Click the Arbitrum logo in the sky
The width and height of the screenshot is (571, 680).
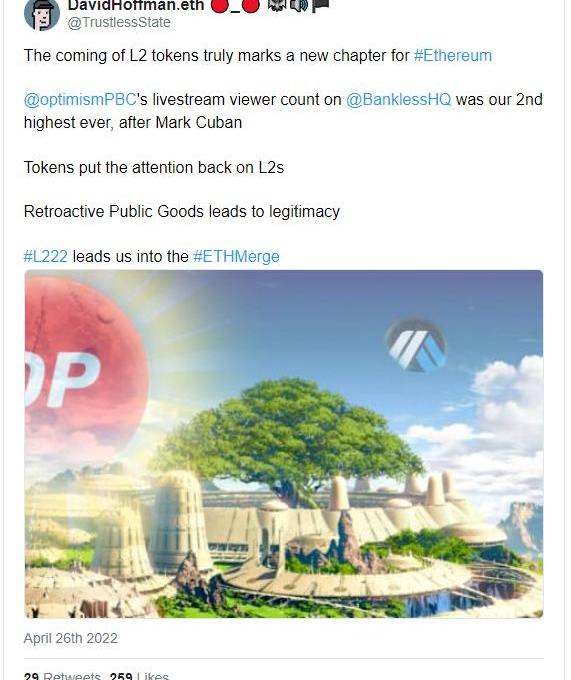pos(416,345)
